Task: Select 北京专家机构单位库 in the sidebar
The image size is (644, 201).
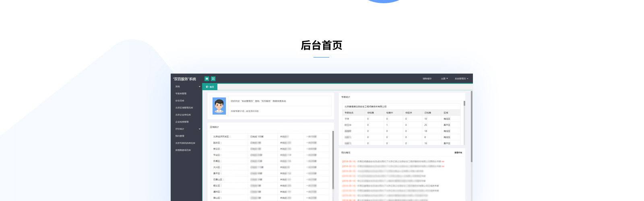Action: (185, 143)
